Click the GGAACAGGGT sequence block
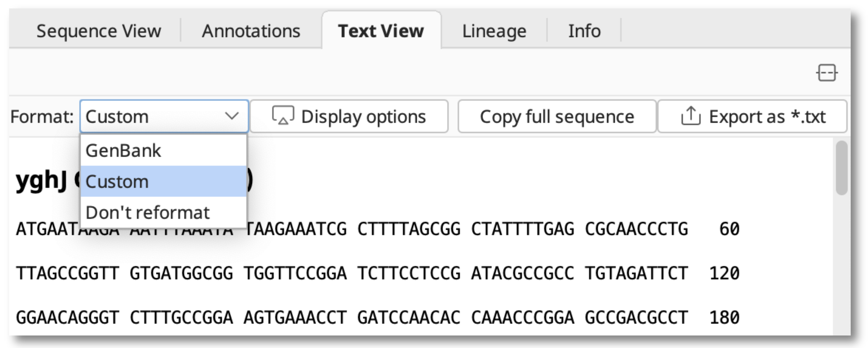The width and height of the screenshot is (868, 348). coord(67,317)
